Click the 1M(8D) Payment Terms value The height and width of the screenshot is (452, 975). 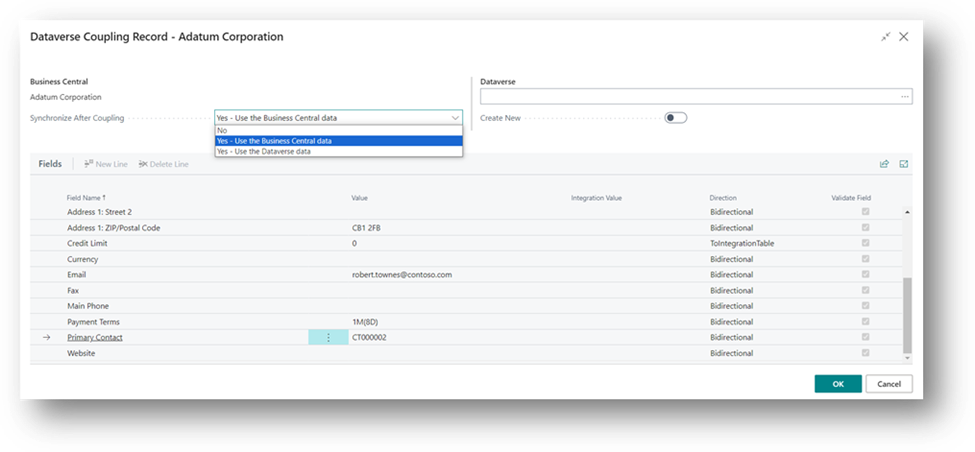point(366,322)
